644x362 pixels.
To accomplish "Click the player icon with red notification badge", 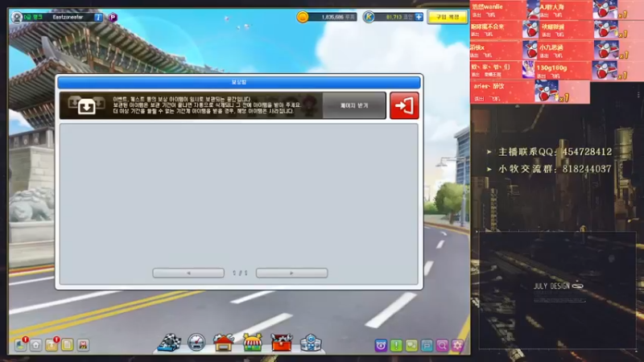I will tap(21, 344).
